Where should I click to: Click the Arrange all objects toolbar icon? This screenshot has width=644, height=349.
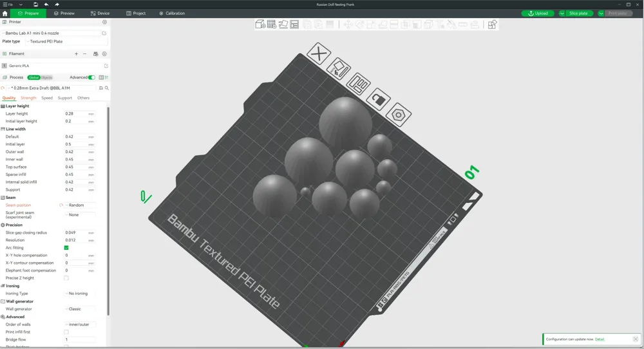(x=294, y=24)
